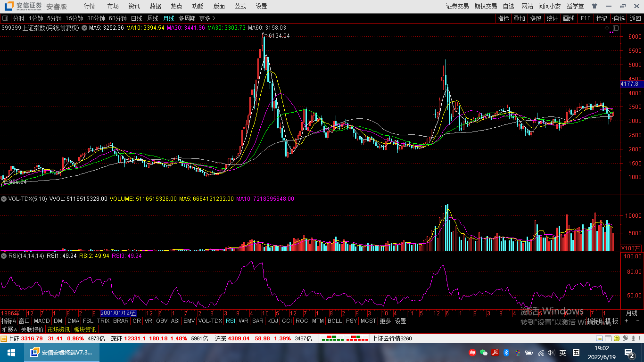The height and width of the screenshot is (362, 644).
Task: Open the Windows Start menu
Action: pyautogui.click(x=11, y=353)
